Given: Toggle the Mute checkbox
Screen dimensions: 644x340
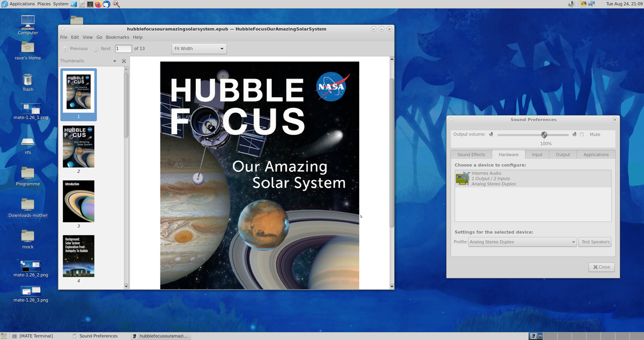Looking at the screenshot, I should 582,134.
